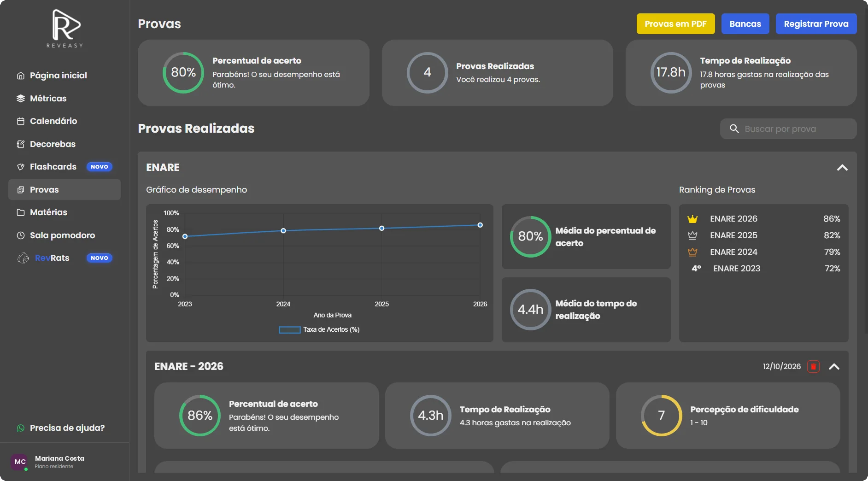This screenshot has width=868, height=481.
Task: Click the folder icon beside Matérias
Action: (21, 212)
